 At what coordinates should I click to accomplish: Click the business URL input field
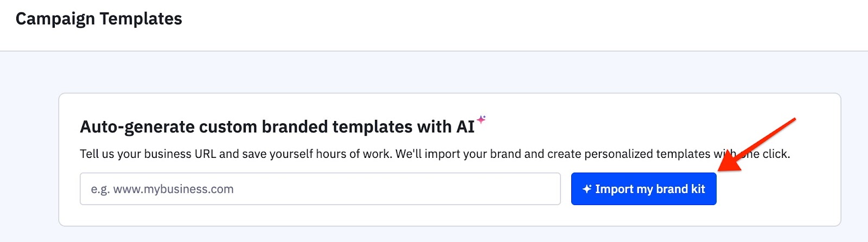click(x=320, y=189)
